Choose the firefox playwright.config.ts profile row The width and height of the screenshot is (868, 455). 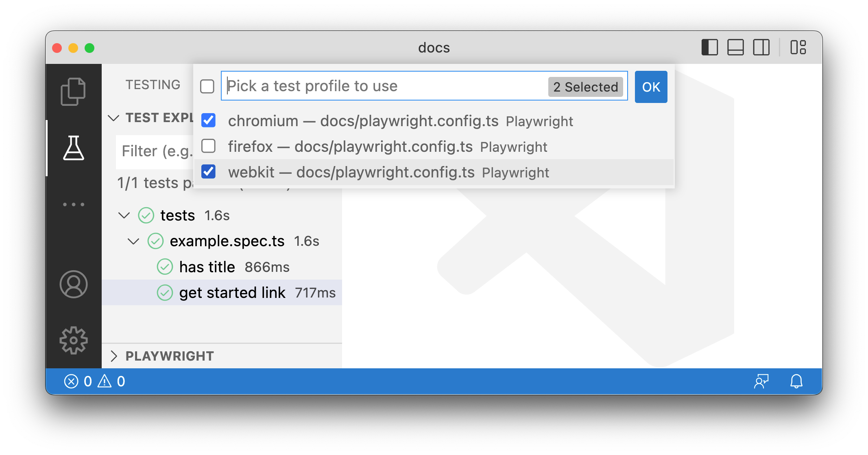tap(434, 146)
